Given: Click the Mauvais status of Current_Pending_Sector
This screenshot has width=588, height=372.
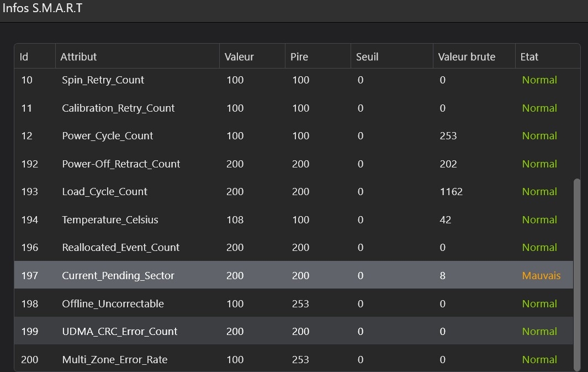Looking at the screenshot, I should tap(541, 275).
